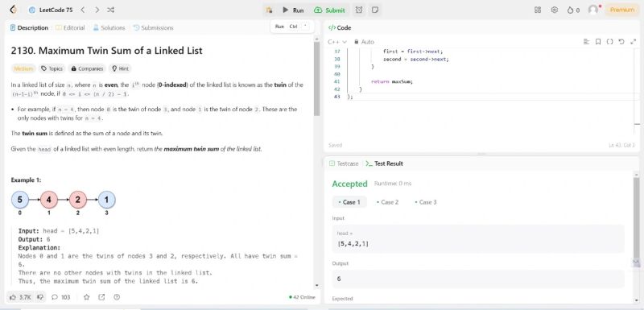Reset code to default with undo icon
The image size is (644, 310).
(621, 42)
